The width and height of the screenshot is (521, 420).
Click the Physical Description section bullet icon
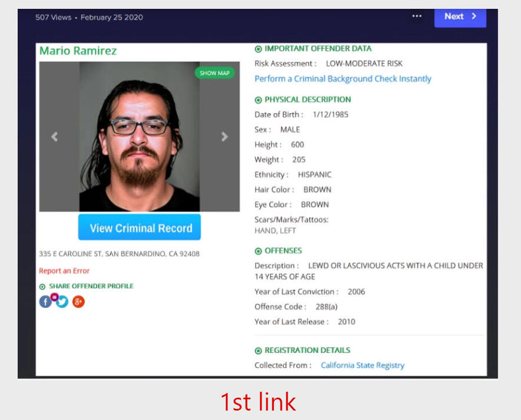[x=258, y=100]
